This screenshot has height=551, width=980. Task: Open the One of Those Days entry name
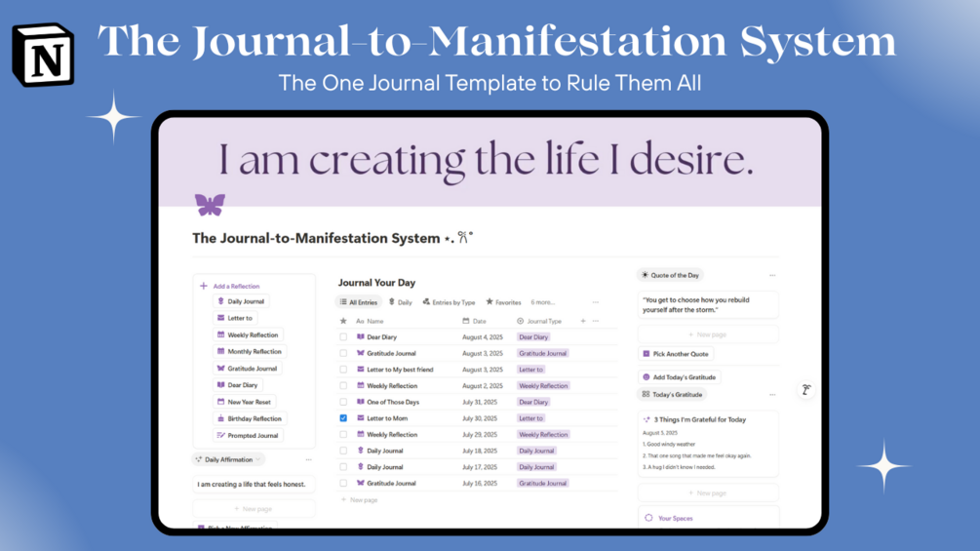click(393, 403)
